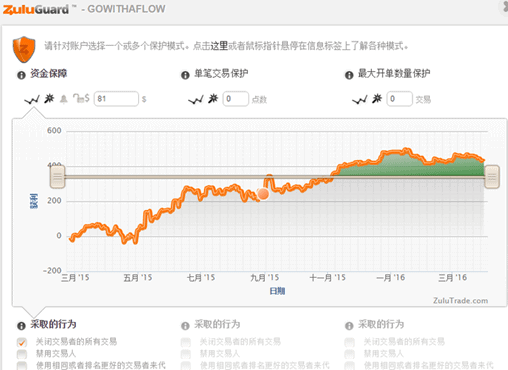The width and height of the screenshot is (508, 370).
Task: Click the 九月 '15 date label
Action: [x=265, y=278]
